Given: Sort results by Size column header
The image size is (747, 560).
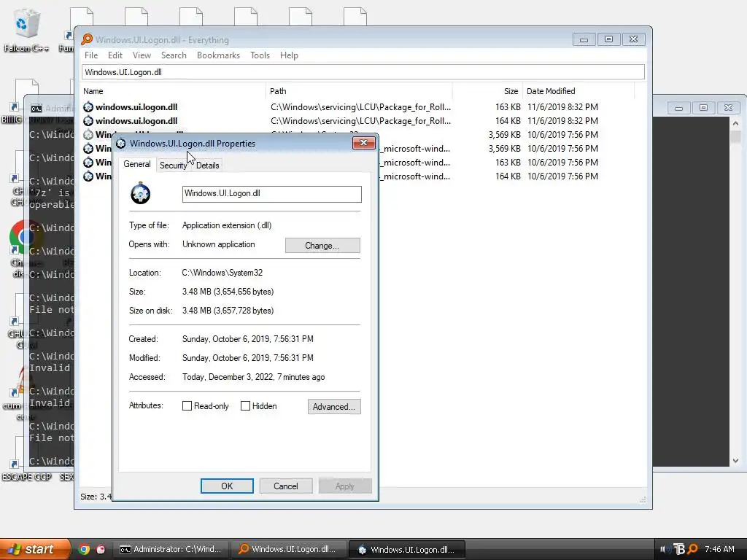Looking at the screenshot, I should (487, 91).
